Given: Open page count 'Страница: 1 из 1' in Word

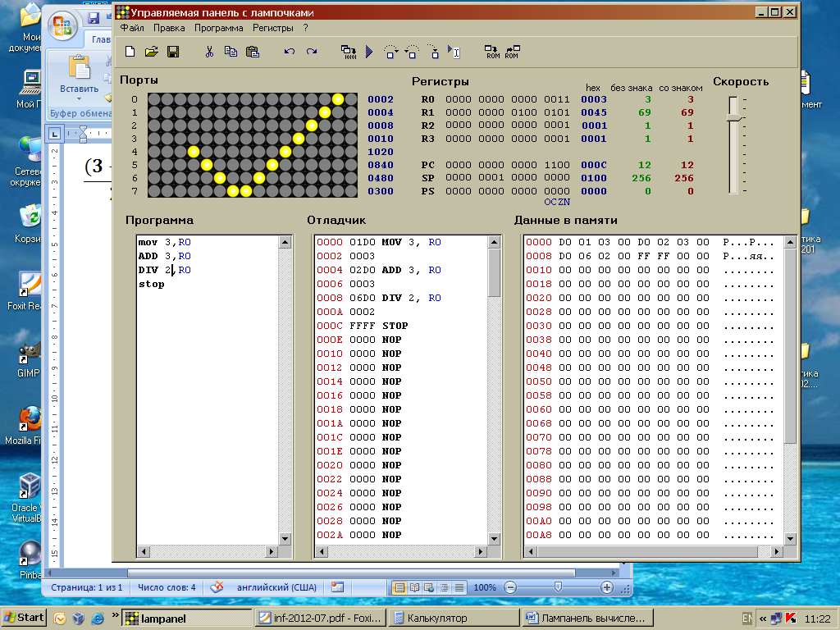Looking at the screenshot, I should (x=87, y=587).
